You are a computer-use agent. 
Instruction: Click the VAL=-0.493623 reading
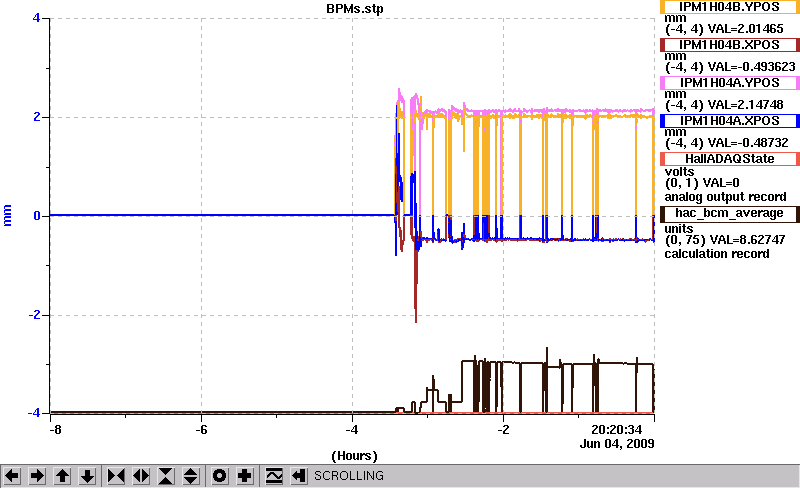tap(751, 67)
